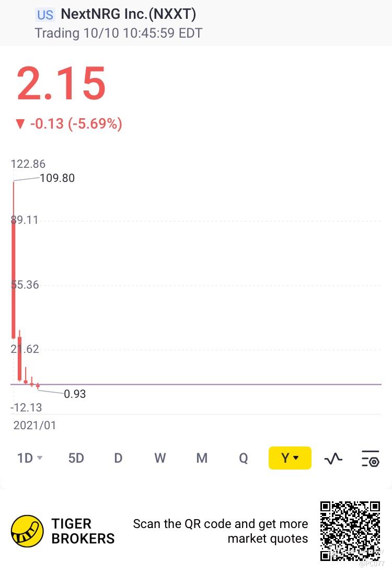
Task: Expand the 1D interval dropdown arrow
Action: click(40, 458)
